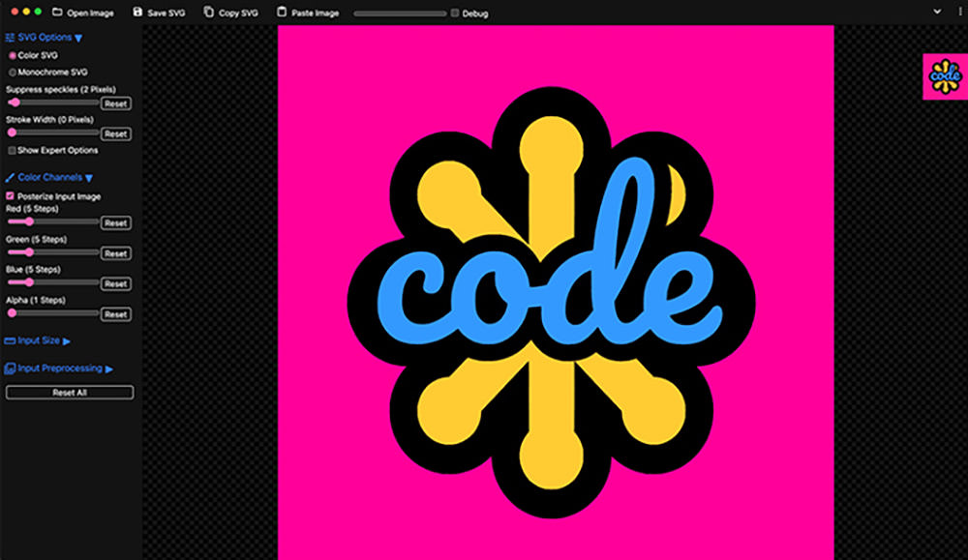Click the Open Image folder icon
968x560 pixels.
point(57,12)
